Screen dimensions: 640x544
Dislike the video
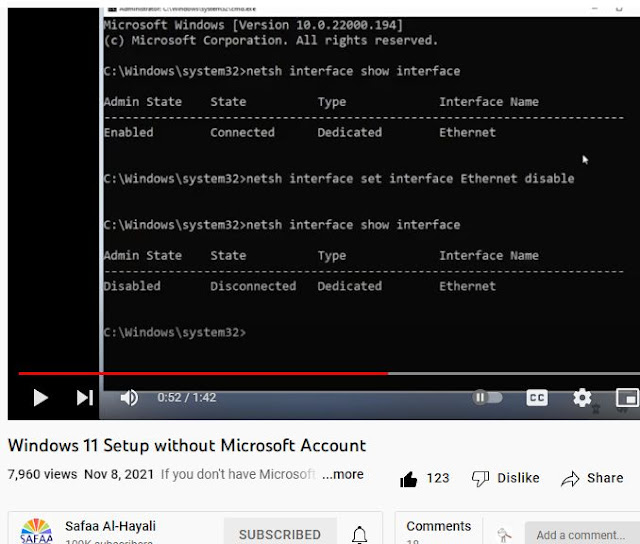point(505,478)
